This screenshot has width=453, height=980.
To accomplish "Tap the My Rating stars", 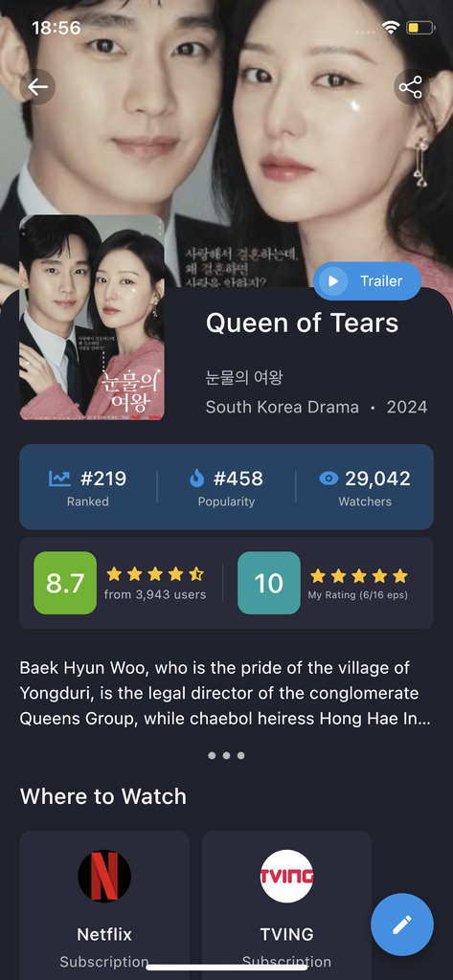I will (359, 575).
